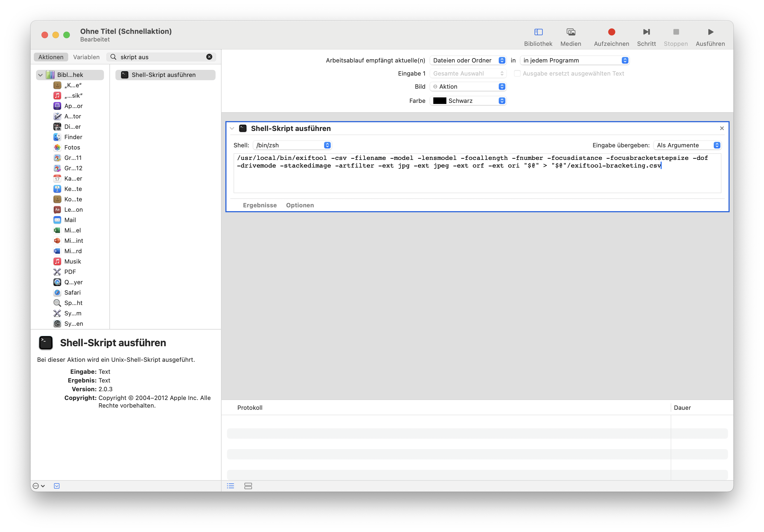Select Finder in the library list
The width and height of the screenshot is (764, 532).
(73, 137)
